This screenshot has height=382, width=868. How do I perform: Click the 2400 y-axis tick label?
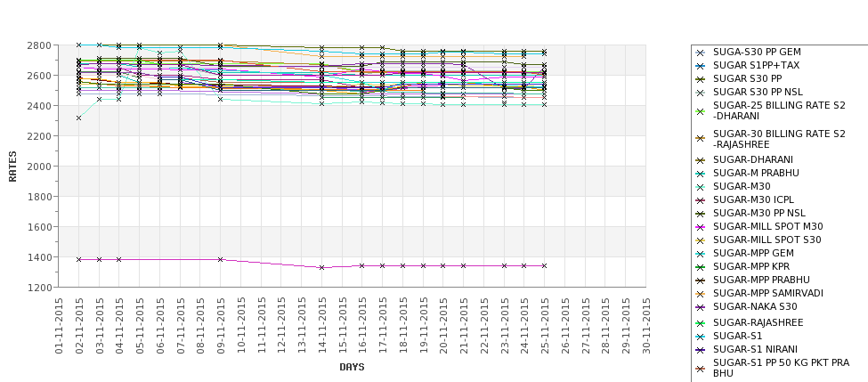(x=40, y=106)
